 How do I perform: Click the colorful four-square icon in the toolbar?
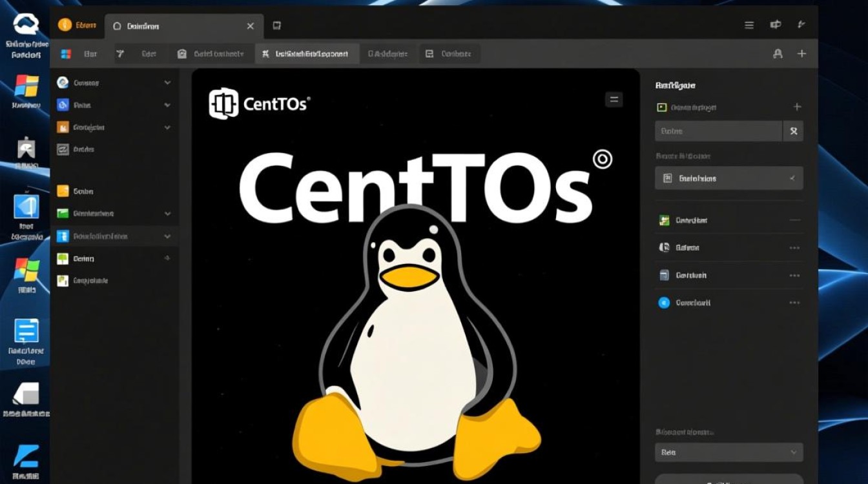pyautogui.click(x=65, y=54)
